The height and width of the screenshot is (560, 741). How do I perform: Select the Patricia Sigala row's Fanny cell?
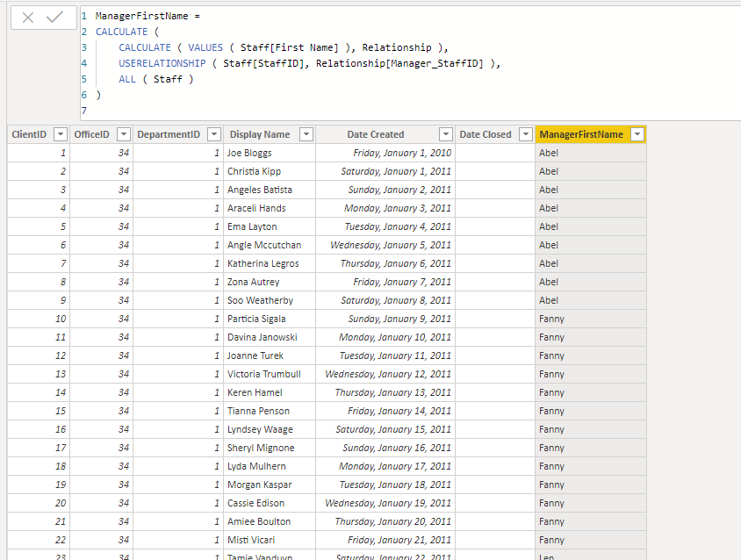[x=591, y=319]
